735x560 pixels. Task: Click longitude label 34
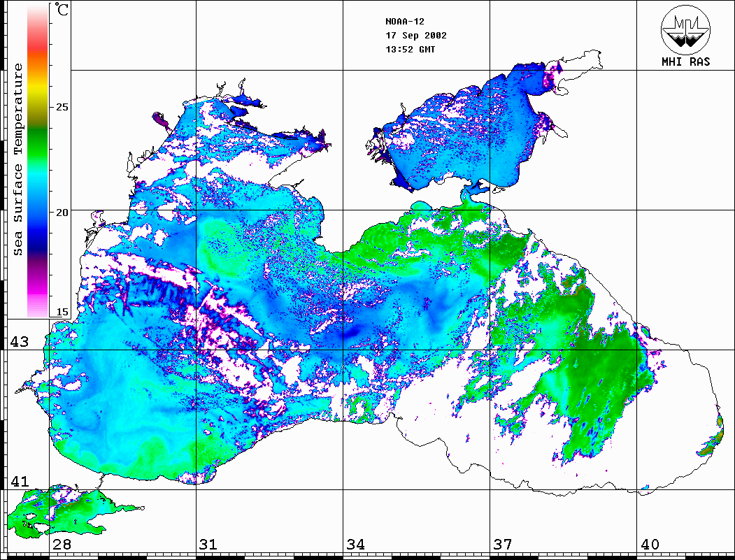(355, 544)
